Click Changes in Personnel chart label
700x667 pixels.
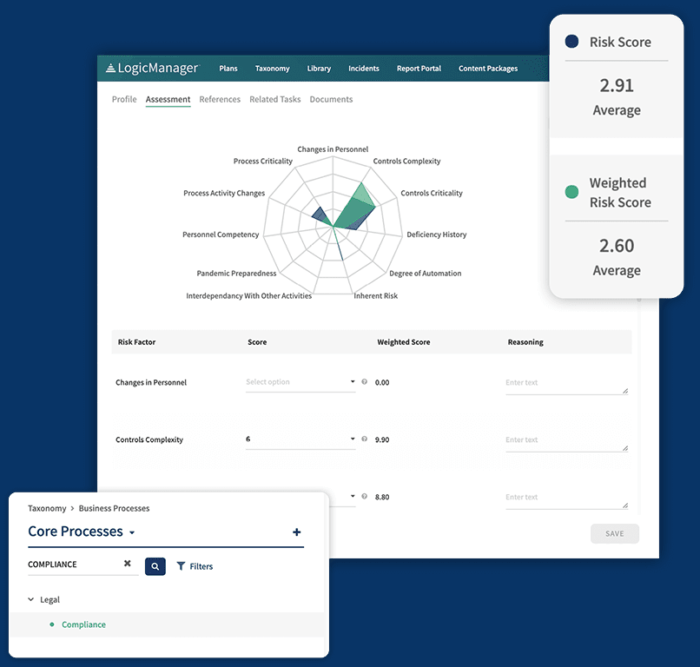333,149
